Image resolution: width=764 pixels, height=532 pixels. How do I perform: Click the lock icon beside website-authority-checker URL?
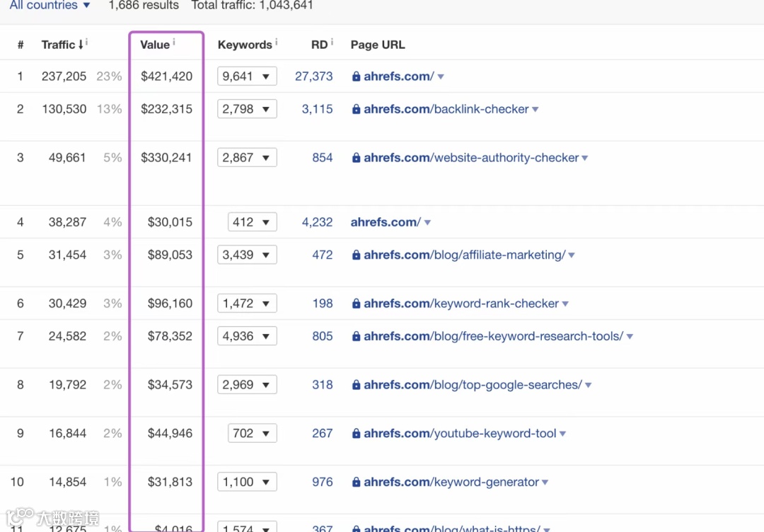click(356, 158)
